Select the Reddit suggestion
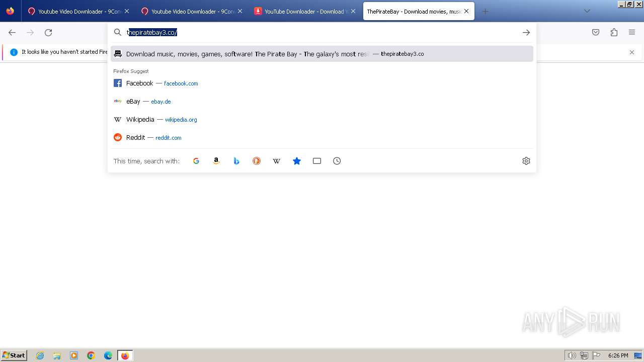644x362 pixels. point(322,138)
